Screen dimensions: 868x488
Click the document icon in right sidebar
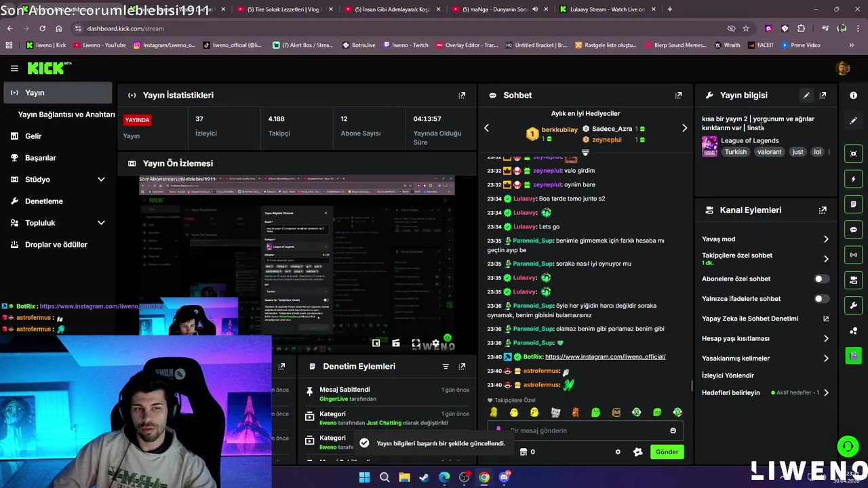[854, 204]
